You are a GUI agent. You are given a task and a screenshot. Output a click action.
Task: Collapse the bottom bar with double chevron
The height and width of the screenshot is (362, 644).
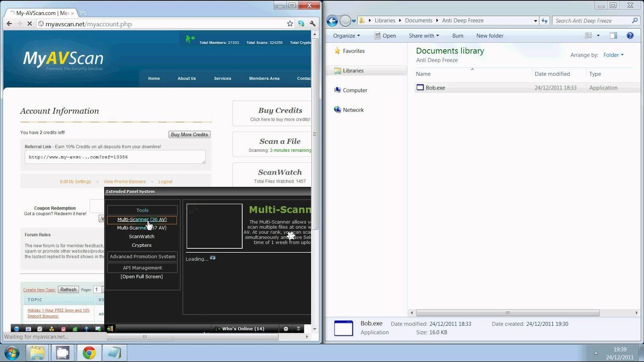point(298,329)
